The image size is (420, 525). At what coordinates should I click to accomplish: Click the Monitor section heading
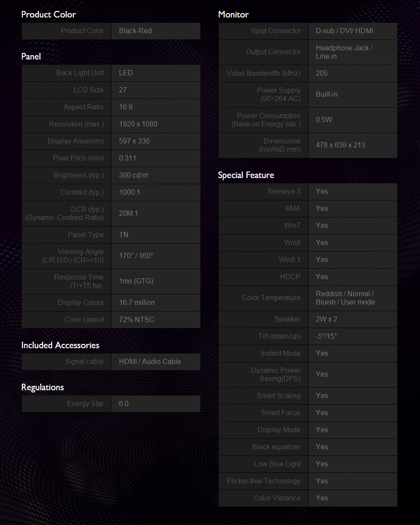pyautogui.click(x=233, y=14)
